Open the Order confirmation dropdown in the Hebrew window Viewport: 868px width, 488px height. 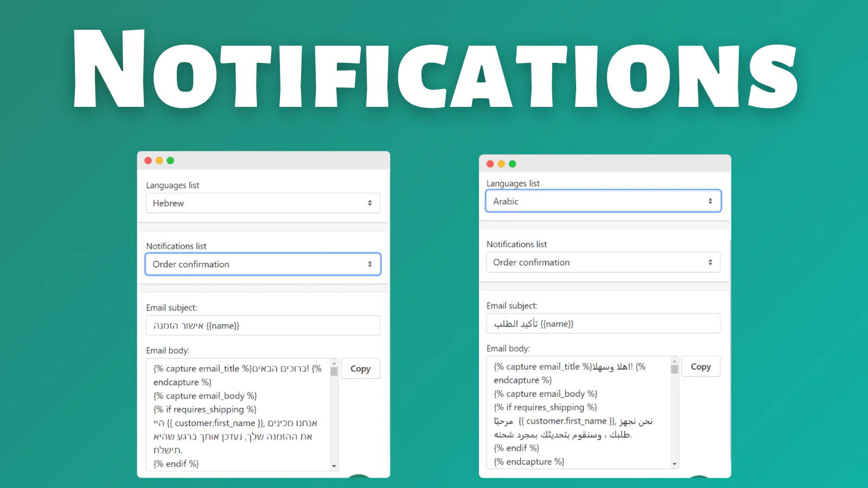click(x=263, y=264)
